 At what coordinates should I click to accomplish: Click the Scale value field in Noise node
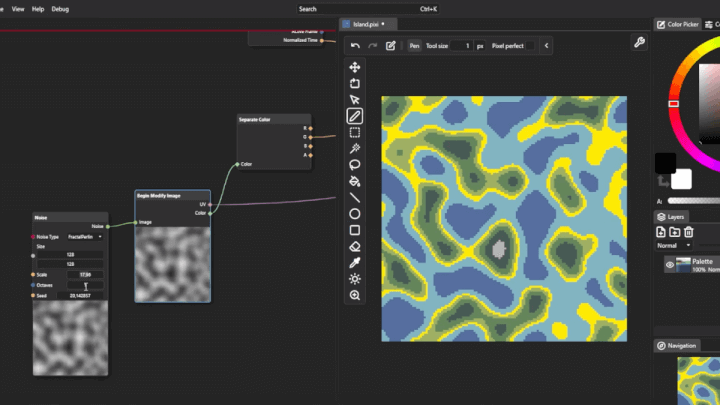[x=85, y=275]
